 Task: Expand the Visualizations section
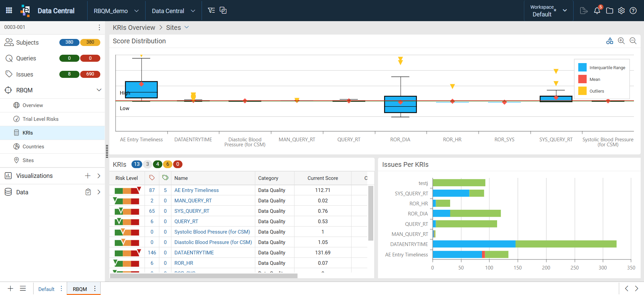click(x=99, y=176)
